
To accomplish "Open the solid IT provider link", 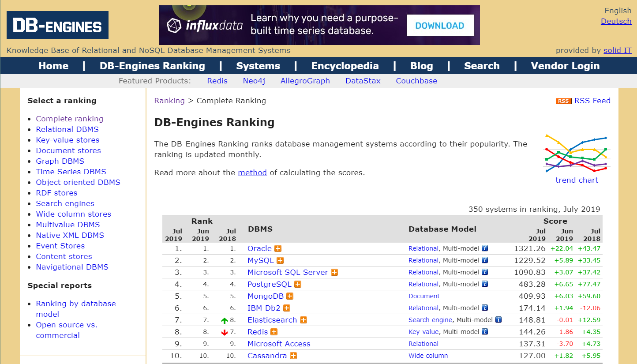I will tap(618, 50).
